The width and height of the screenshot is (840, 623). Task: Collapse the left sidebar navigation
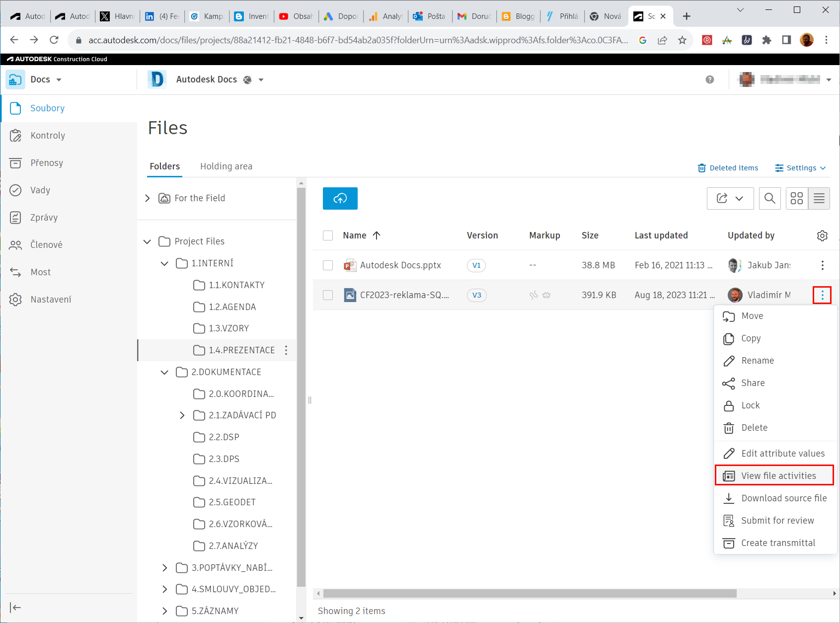pyautogui.click(x=15, y=607)
